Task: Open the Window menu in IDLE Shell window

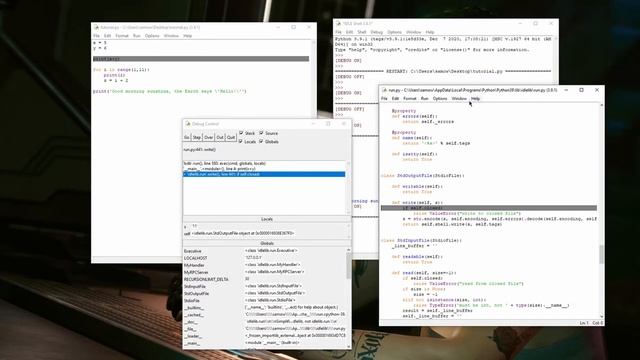Action: 413,32
